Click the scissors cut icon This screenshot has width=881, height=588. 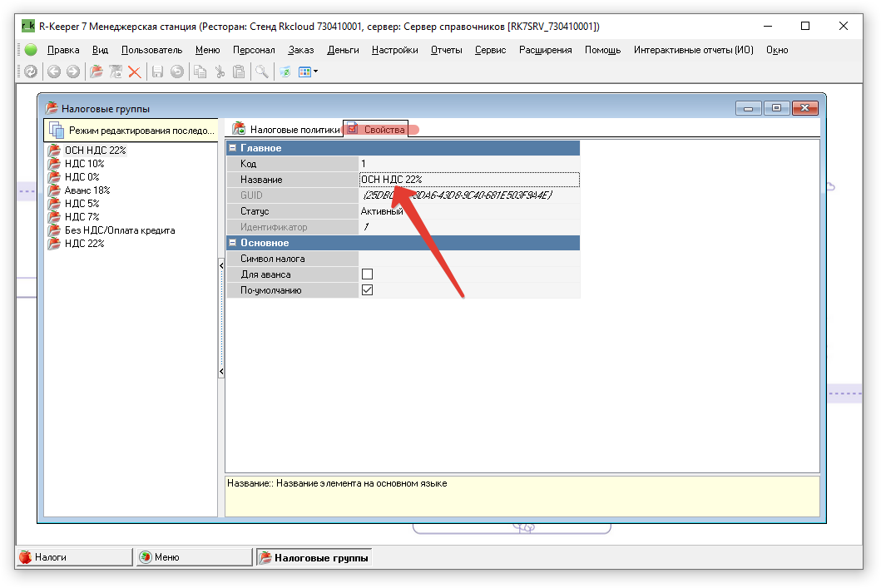(220, 72)
